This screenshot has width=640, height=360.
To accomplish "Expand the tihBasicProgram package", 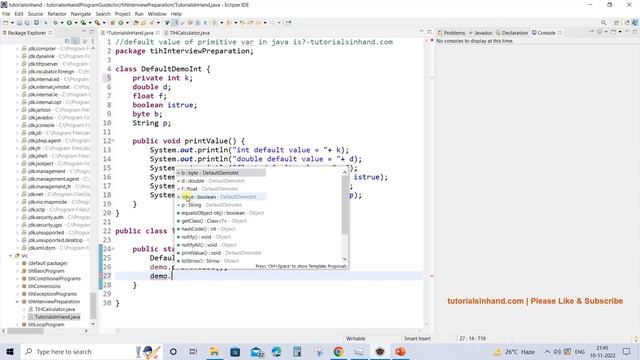I will [18, 271].
